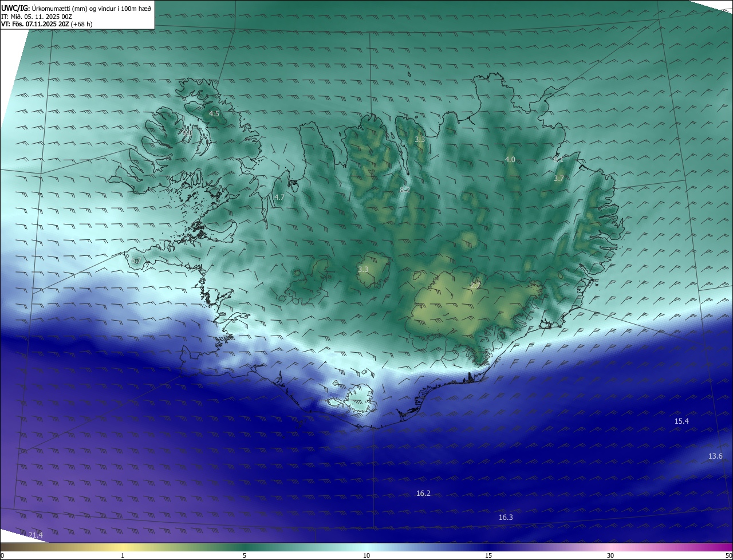Click the 21.4 value label

coord(36,535)
